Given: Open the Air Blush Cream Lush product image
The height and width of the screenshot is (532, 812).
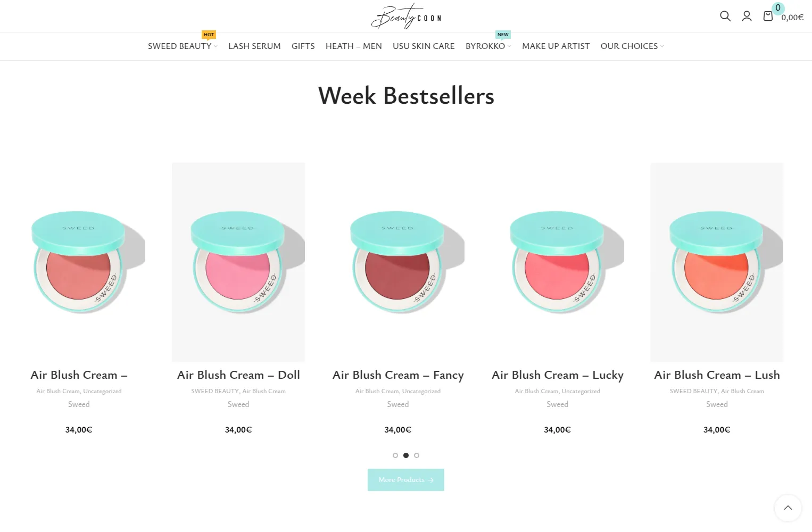Looking at the screenshot, I should click(x=717, y=262).
